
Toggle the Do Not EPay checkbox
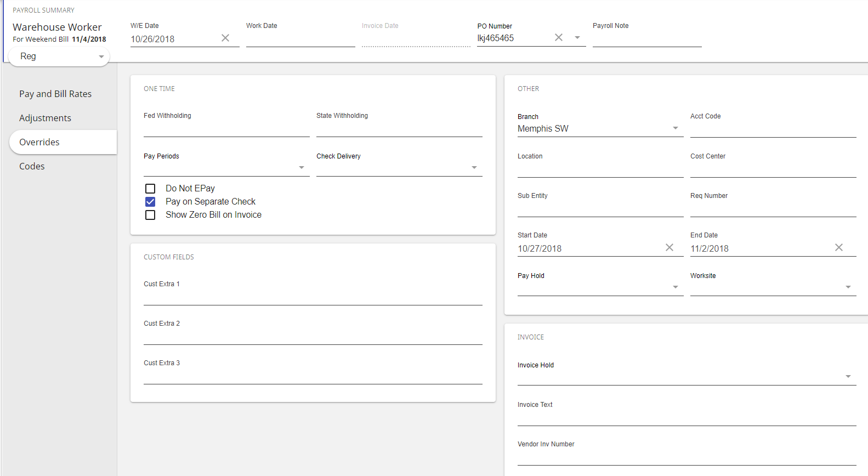(x=150, y=189)
